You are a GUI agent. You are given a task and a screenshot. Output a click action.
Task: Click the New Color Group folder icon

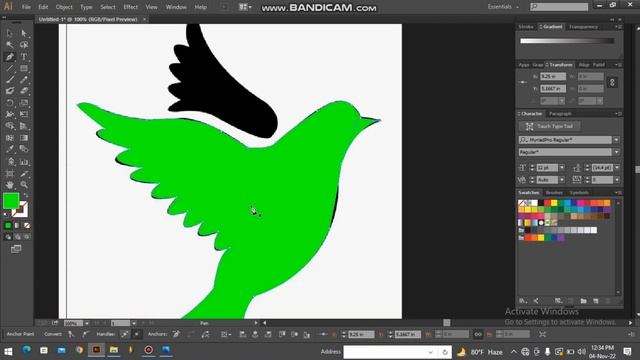[x=583, y=301]
